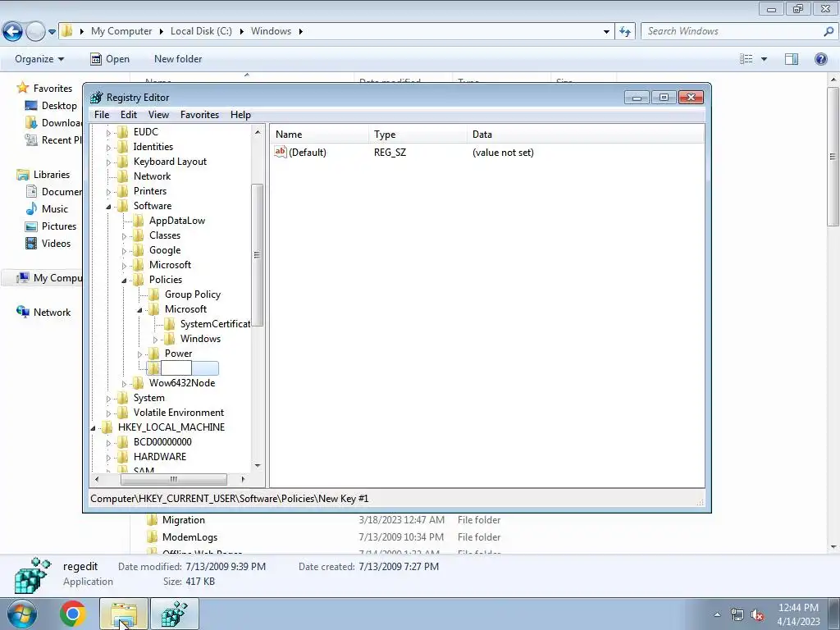840x630 pixels.
Task: Select the (Default) string value icon
Action: [x=281, y=152]
